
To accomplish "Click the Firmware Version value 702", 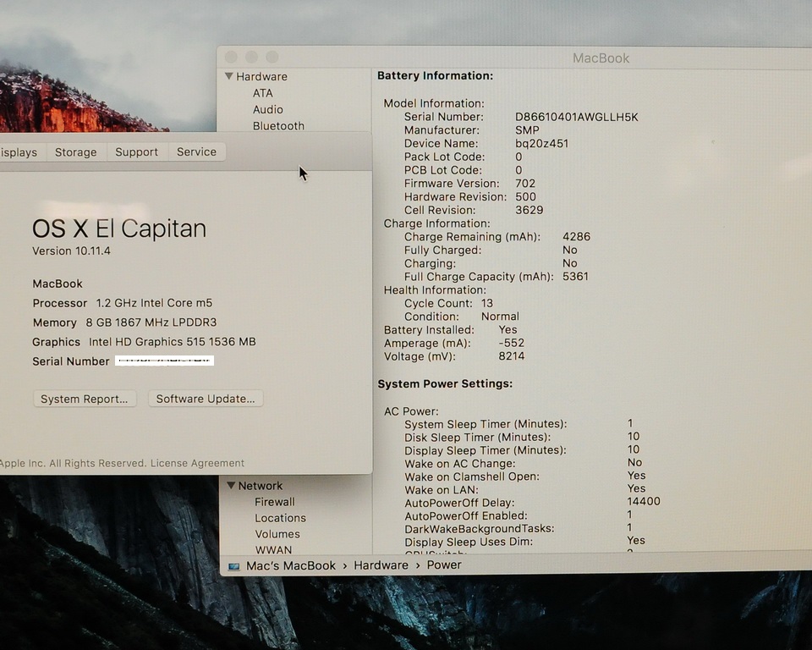I will tap(525, 184).
